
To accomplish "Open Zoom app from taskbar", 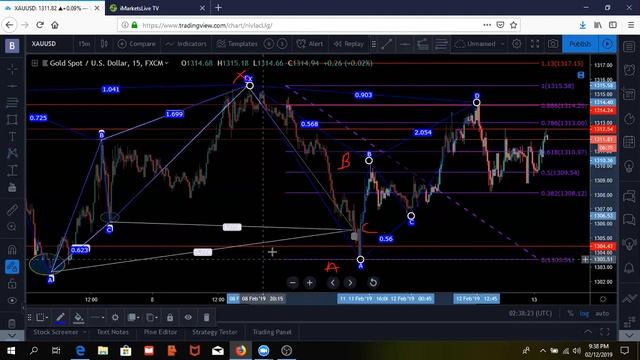I will 264,351.
